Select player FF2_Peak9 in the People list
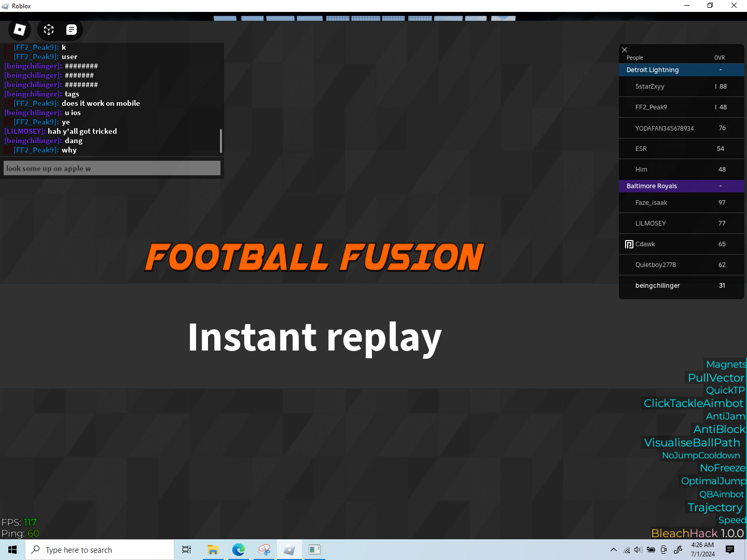The image size is (747, 560). (682, 107)
